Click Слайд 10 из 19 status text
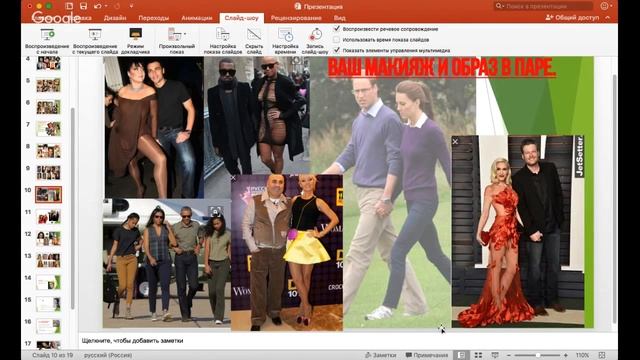640x360 pixels. point(52,355)
